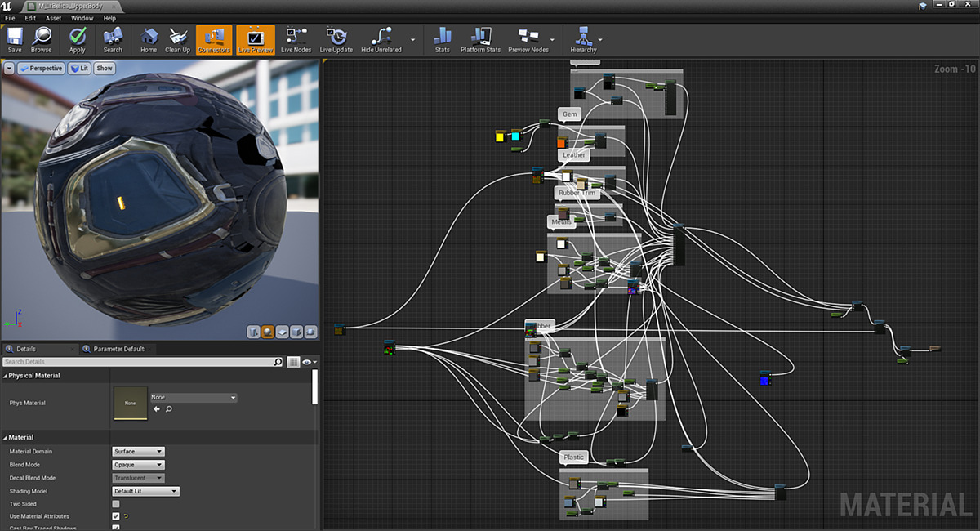Click the yellow constant color node near Gem
The height and width of the screenshot is (531, 980).
[x=500, y=136]
